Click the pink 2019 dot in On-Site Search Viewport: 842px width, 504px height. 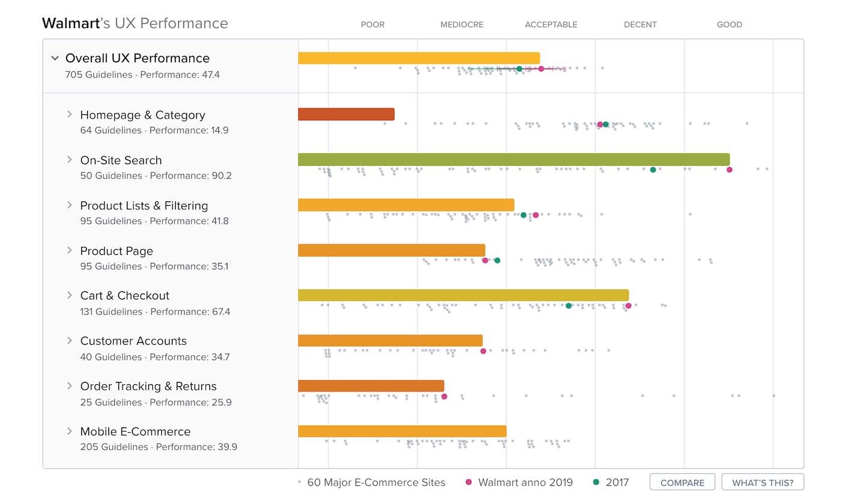[x=730, y=170]
